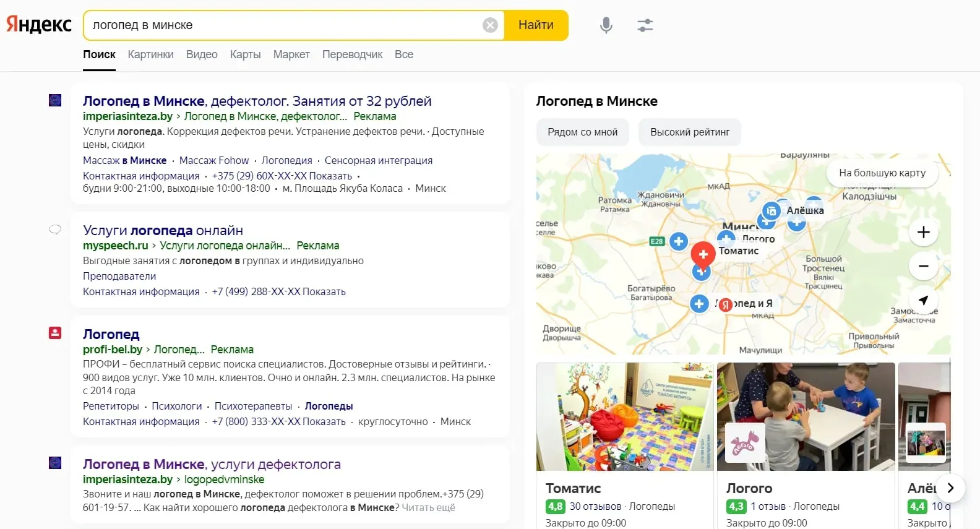Open the 'Логопедия' sitelink
Image resolution: width=980 pixels, height=529 pixels.
(286, 160)
